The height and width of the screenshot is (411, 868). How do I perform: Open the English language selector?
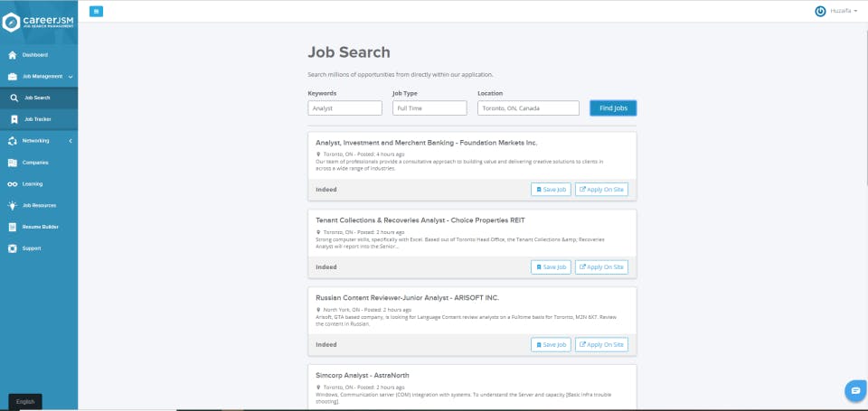tap(25, 401)
